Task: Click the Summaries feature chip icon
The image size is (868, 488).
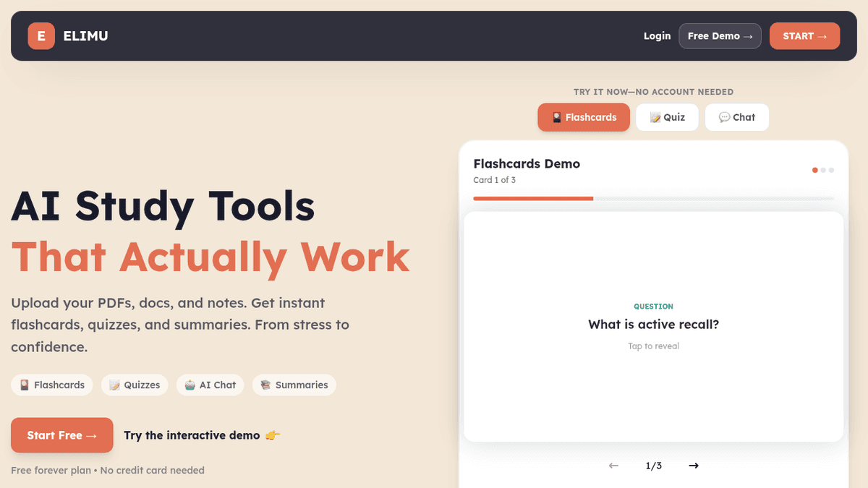Action: (265, 385)
